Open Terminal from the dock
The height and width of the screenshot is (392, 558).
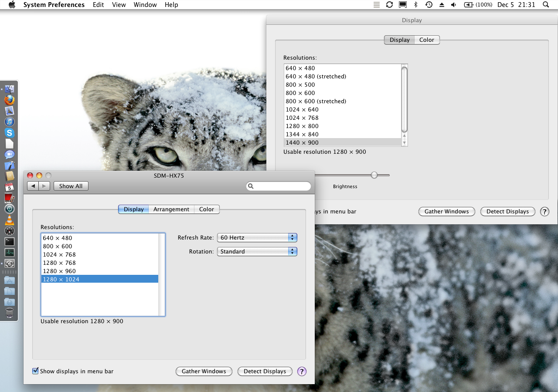(10, 241)
